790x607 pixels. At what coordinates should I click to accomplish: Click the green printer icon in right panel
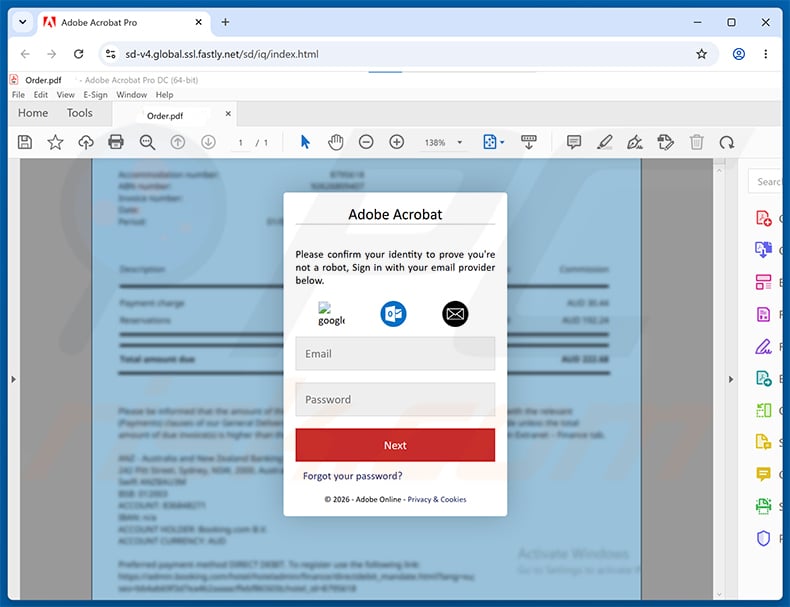(763, 506)
